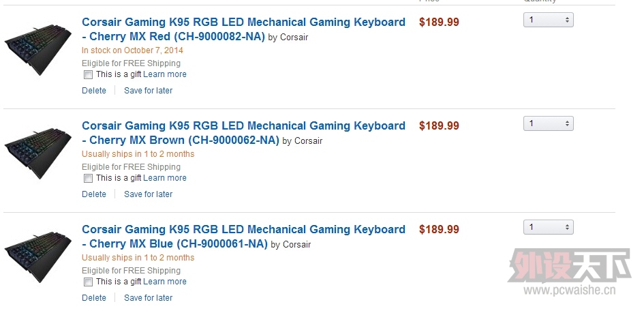Mark the MX Blue keyboard as a gift

[x=88, y=282]
